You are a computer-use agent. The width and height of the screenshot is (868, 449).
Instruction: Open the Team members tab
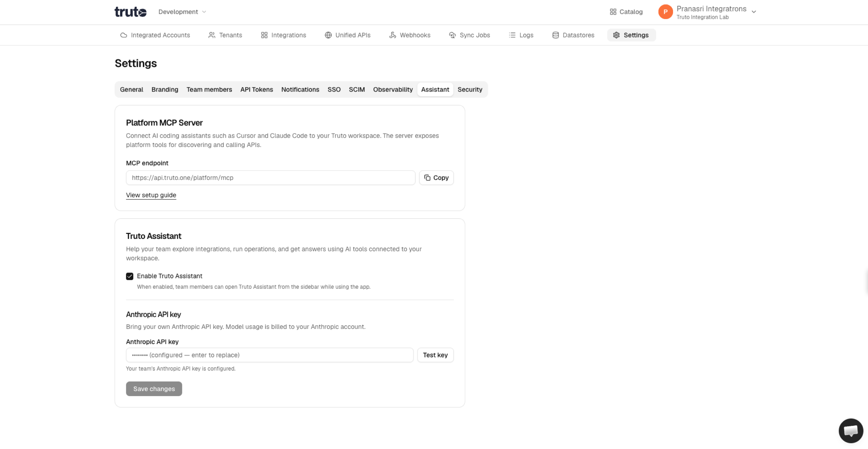(209, 90)
